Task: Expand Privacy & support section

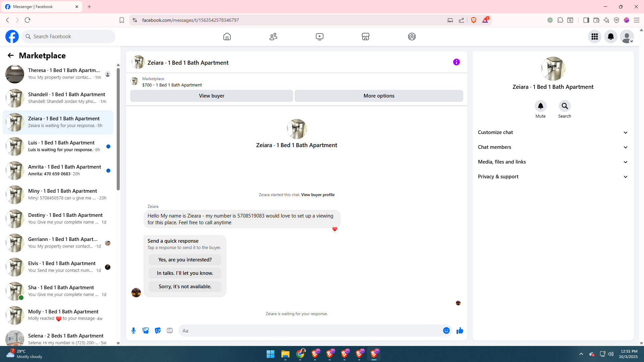Action: 553,177
